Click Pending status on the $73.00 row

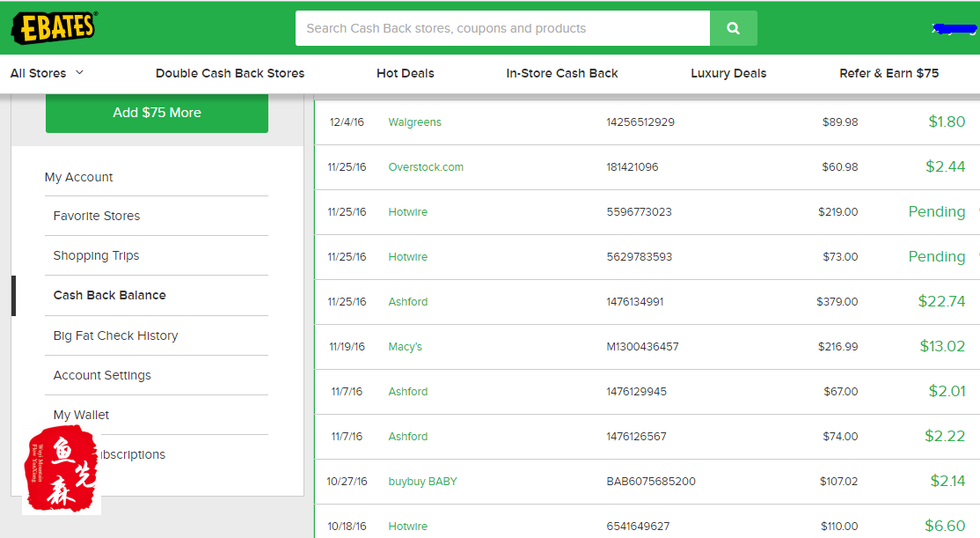coord(936,257)
